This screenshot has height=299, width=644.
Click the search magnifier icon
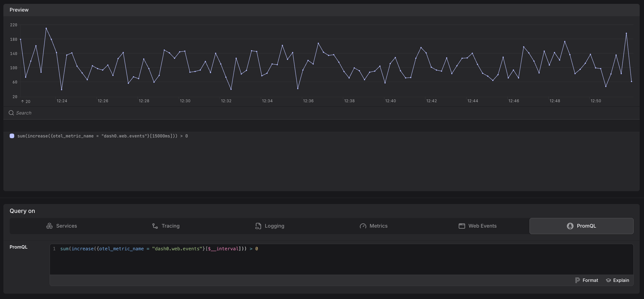tap(11, 113)
